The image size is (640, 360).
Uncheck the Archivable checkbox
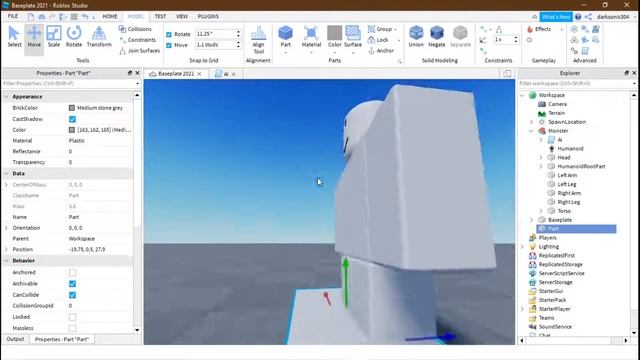(72, 284)
